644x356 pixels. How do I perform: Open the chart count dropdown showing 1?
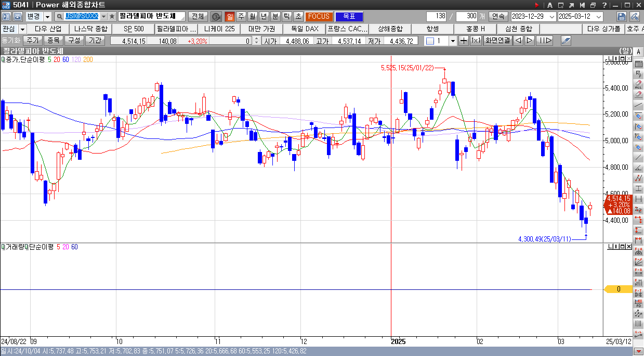pyautogui.click(x=452, y=41)
